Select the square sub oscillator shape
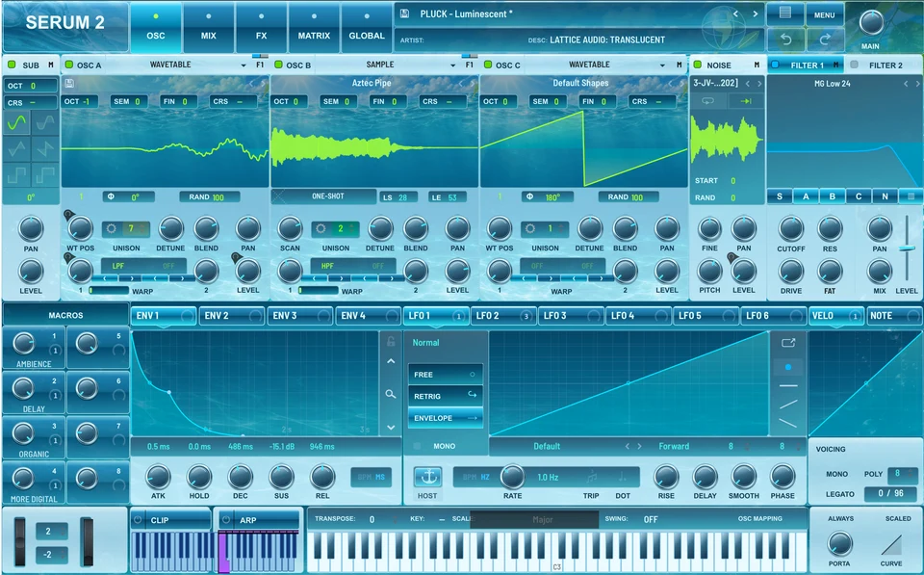The height and width of the screenshot is (575, 924). click(16, 174)
